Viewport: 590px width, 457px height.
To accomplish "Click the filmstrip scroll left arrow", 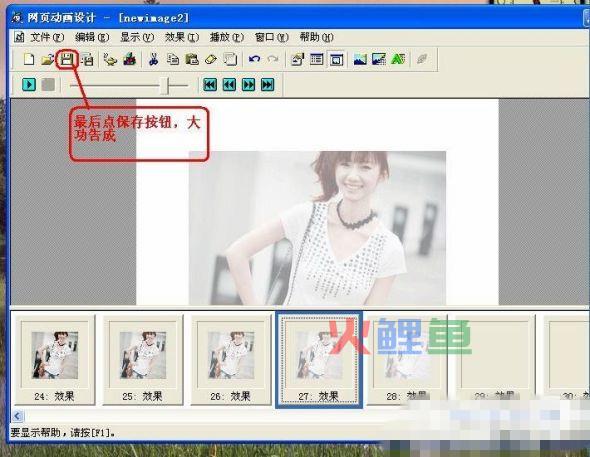I will click(17, 416).
